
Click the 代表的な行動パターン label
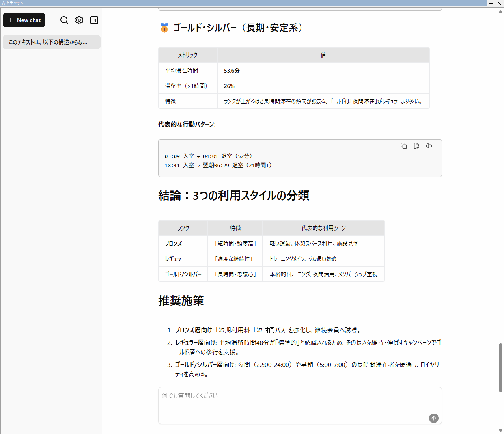[187, 124]
